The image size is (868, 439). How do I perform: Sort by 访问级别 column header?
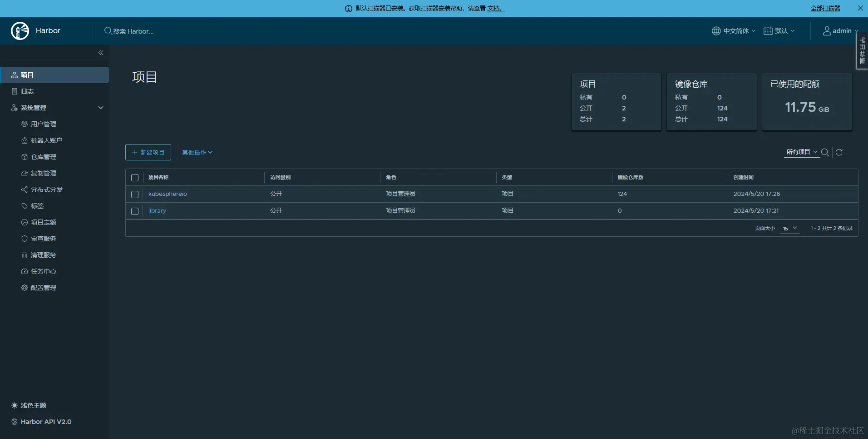click(x=280, y=177)
